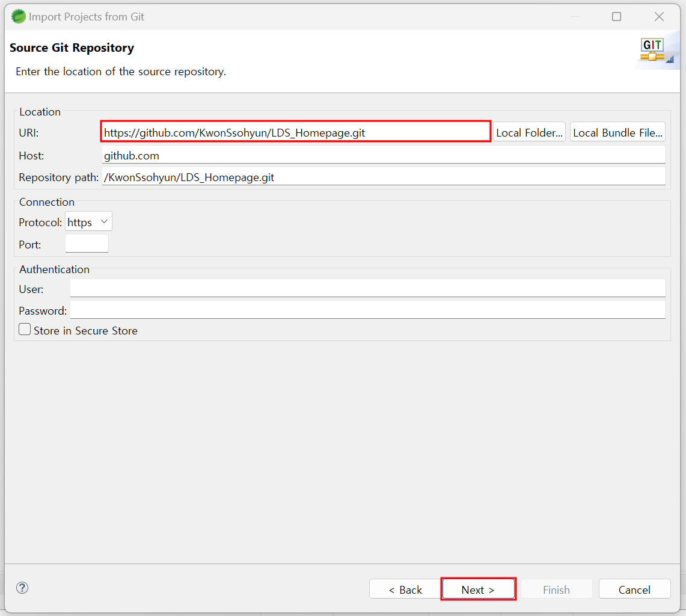Viewport: 686px width, 616px height.
Task: Click the Port input box
Action: click(87, 244)
